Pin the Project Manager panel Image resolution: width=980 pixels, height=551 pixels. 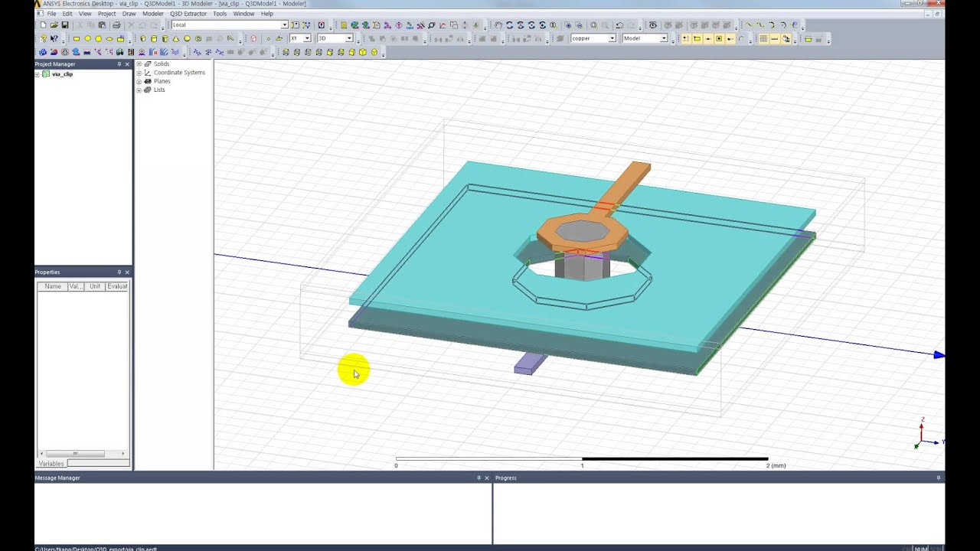119,64
